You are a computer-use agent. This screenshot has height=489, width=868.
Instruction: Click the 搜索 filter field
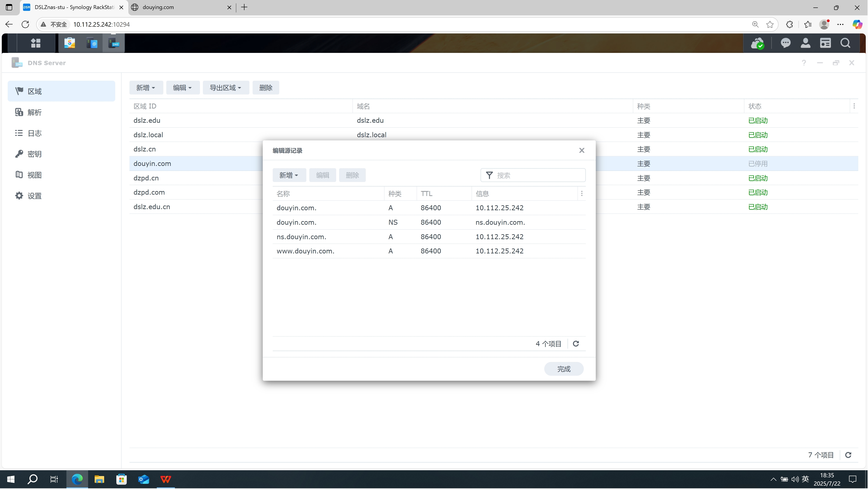(533, 175)
